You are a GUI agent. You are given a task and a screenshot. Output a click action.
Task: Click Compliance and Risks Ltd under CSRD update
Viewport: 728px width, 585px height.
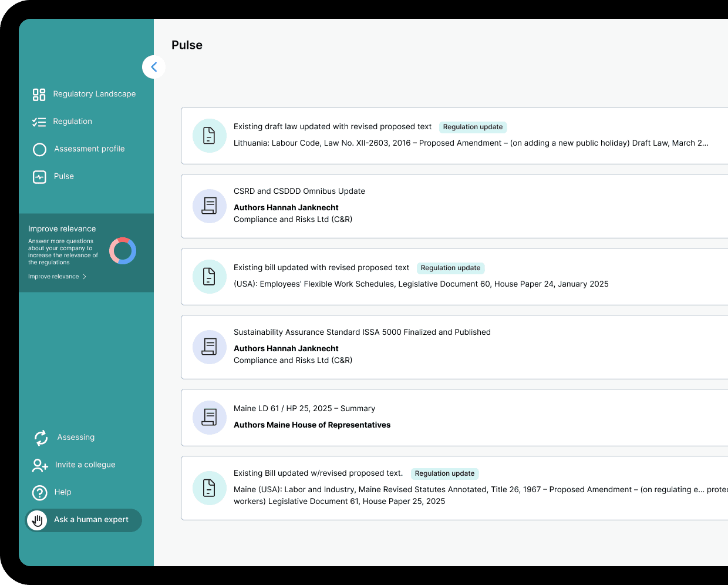coord(293,219)
